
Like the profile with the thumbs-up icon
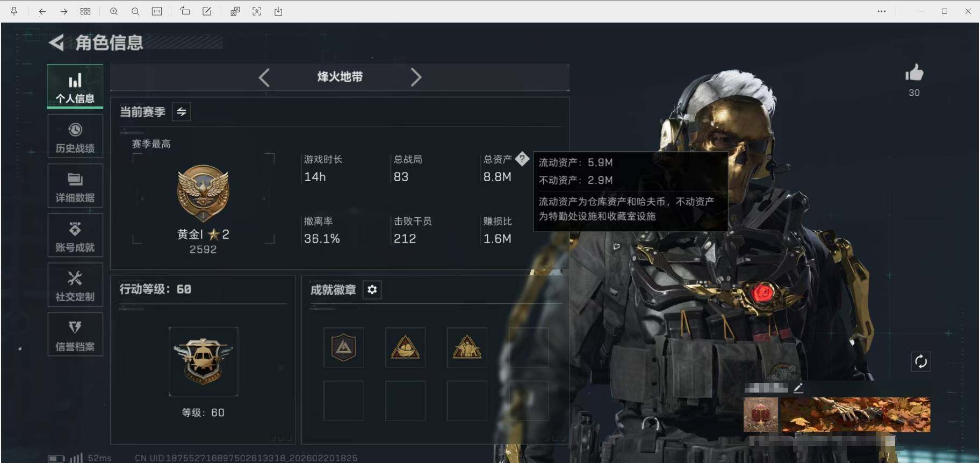point(914,73)
